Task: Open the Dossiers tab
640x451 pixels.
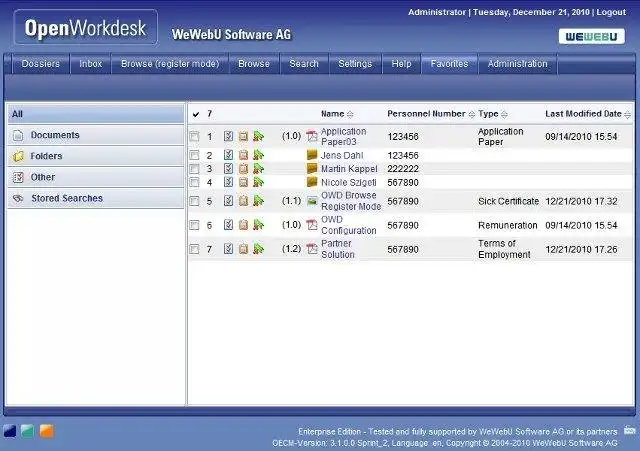Action: tap(40, 64)
